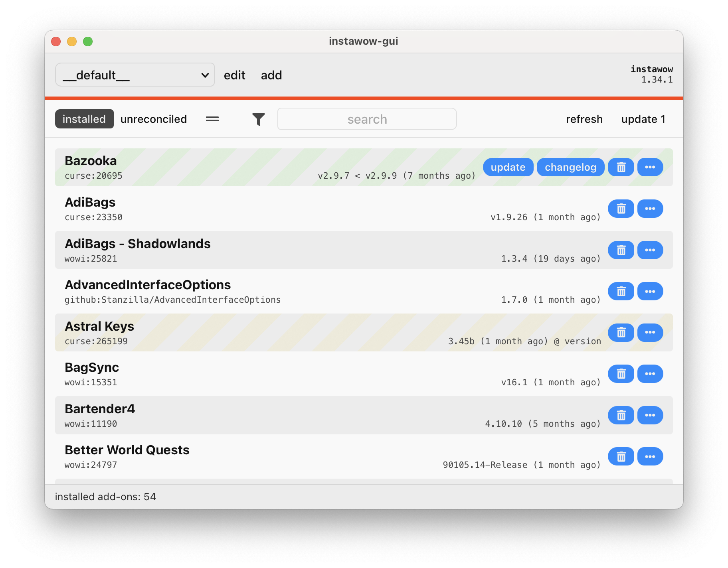Image resolution: width=728 pixels, height=568 pixels.
Task: Delete Bartender4 using trash icon
Action: pyautogui.click(x=621, y=415)
